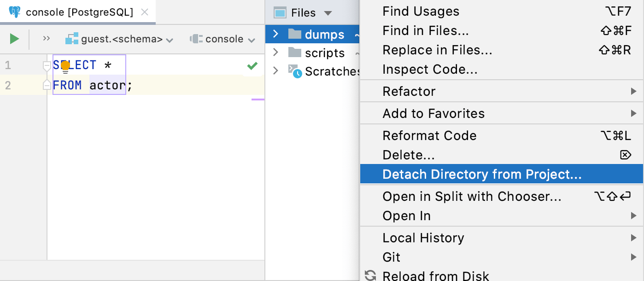The image size is (644, 281).
Task: Open the Refactor submenu
Action: coord(408,91)
